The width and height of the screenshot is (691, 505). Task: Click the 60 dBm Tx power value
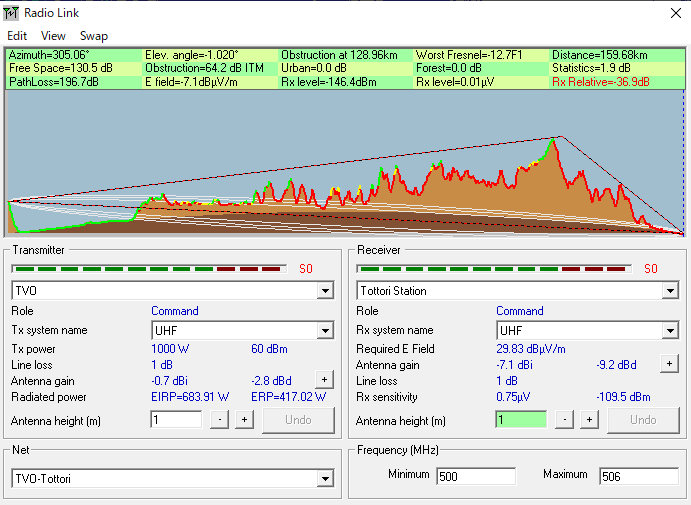[x=269, y=349]
